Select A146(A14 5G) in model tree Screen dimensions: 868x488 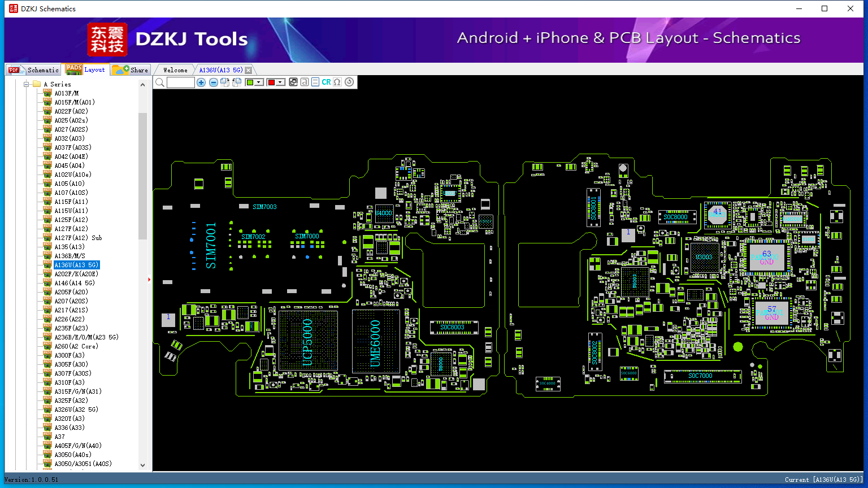(x=75, y=283)
